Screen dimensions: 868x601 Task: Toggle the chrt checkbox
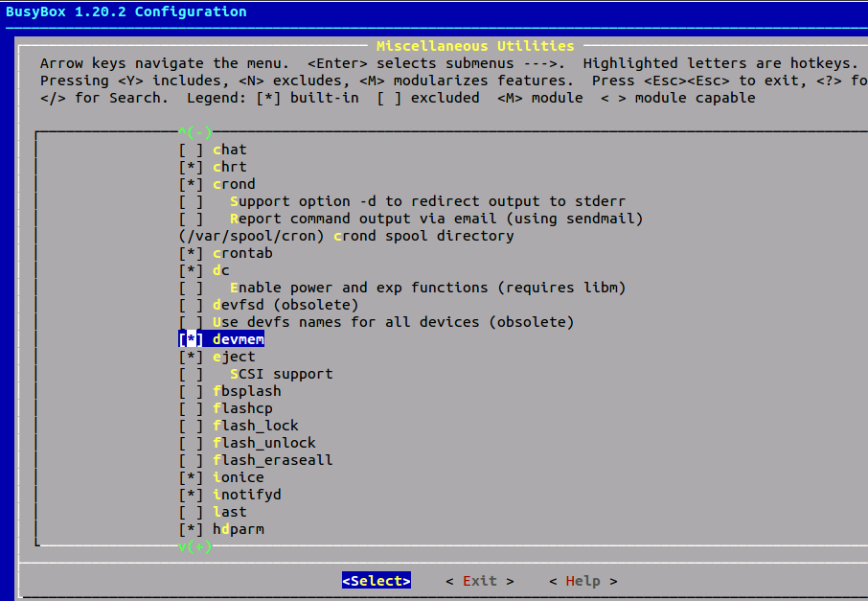[x=191, y=167]
